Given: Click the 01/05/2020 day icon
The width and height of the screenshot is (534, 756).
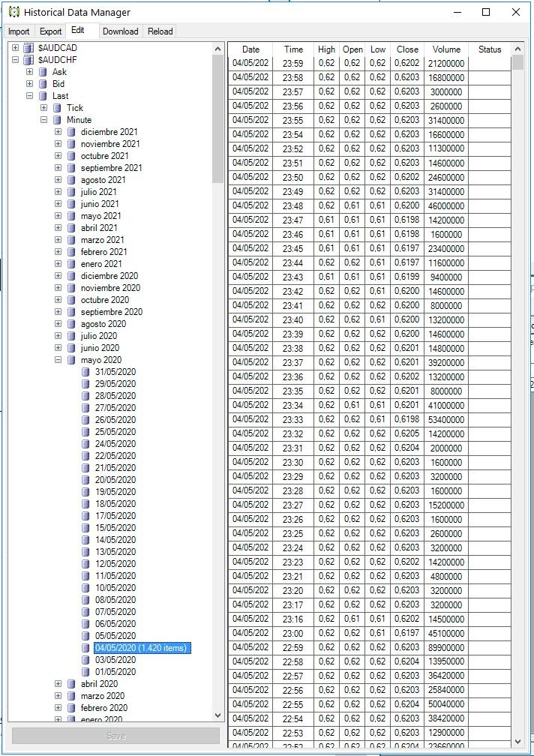Looking at the screenshot, I should click(85, 672).
